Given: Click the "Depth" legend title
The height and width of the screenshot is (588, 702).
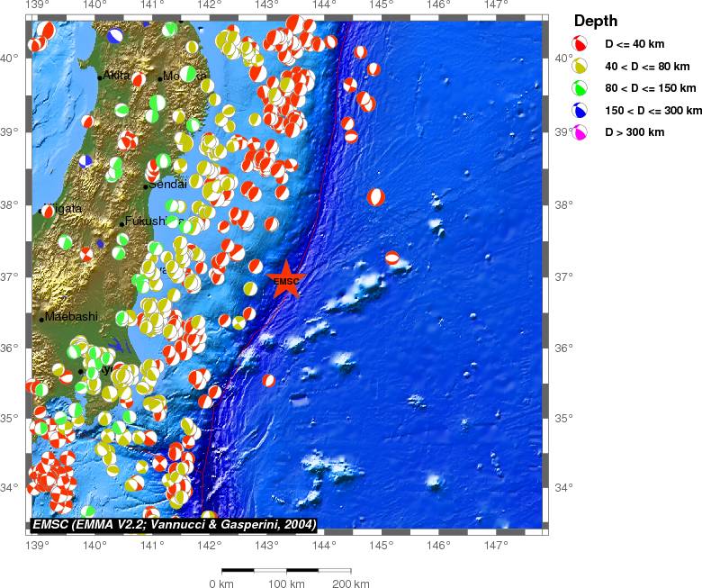Looking at the screenshot, I should pos(596,21).
